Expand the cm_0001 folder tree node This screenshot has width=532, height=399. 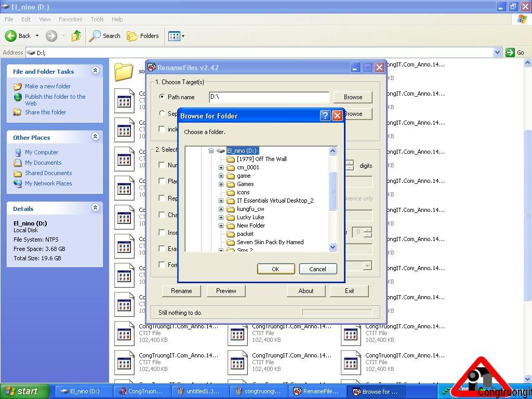(x=221, y=167)
